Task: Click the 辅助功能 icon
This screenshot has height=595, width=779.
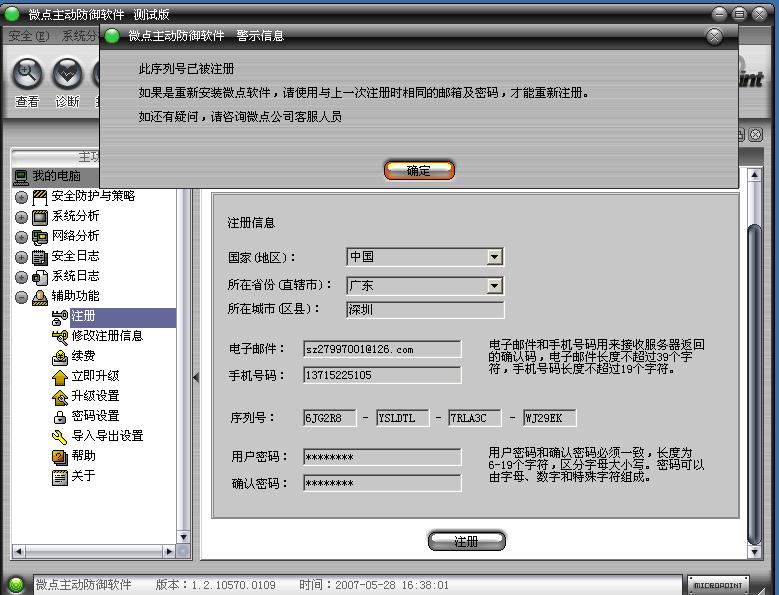Action: (40, 297)
